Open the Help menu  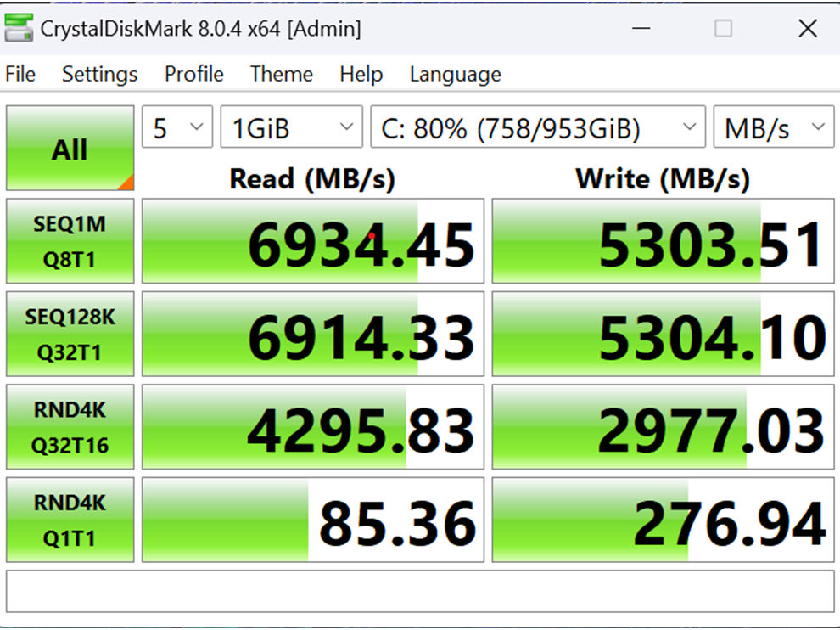361,74
